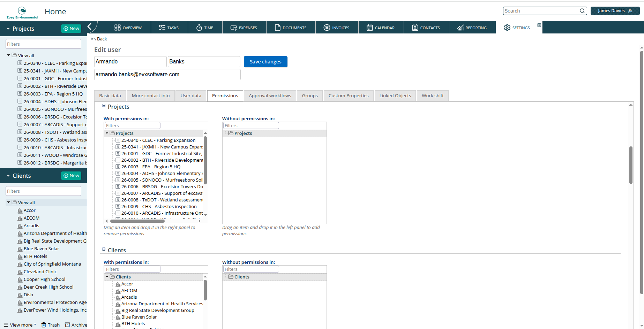
Task: Switch to the Groups tab
Action: click(310, 95)
